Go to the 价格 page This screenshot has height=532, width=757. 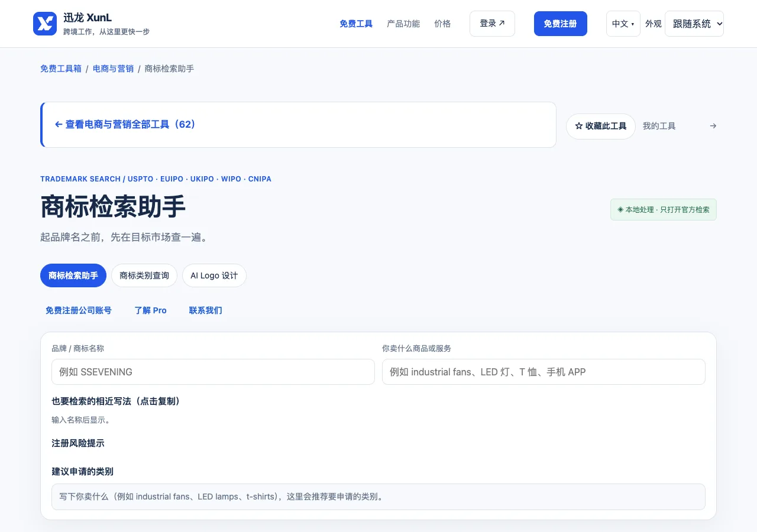tap(442, 24)
